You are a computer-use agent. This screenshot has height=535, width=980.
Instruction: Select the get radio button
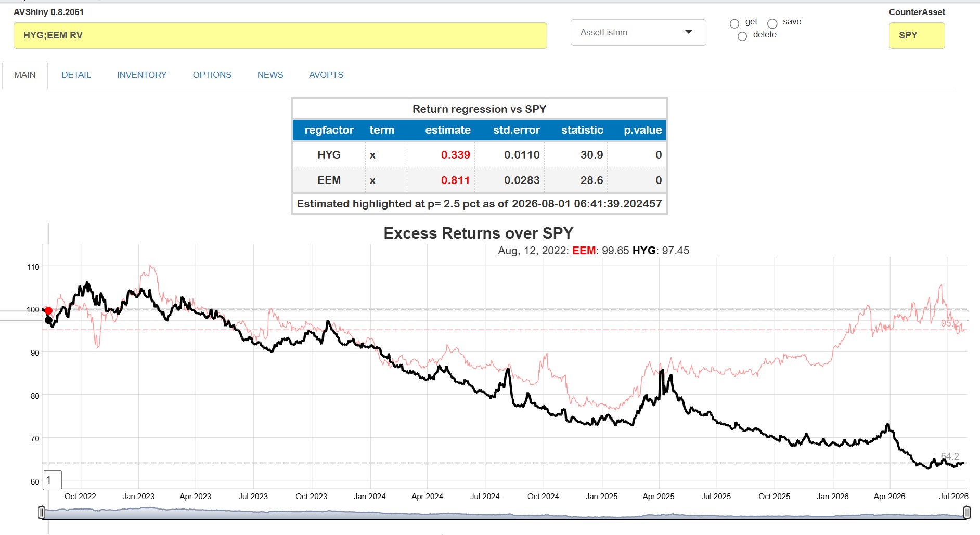coord(734,23)
